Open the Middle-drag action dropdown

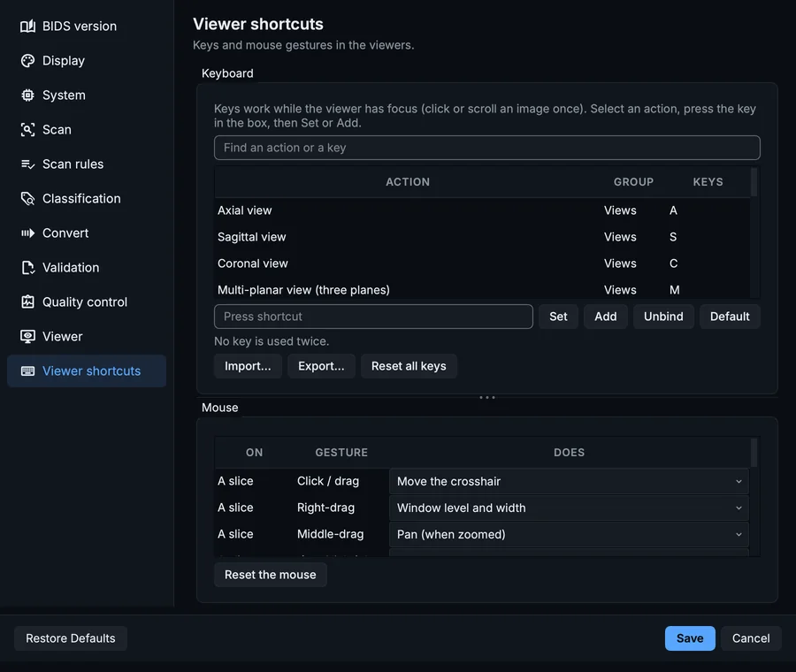click(x=569, y=534)
